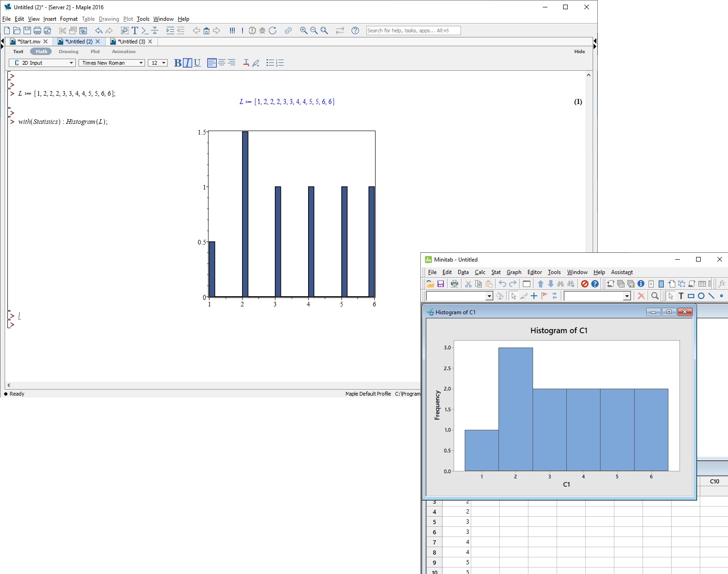
Task: Click the debugger bug icon
Action: coord(262,31)
